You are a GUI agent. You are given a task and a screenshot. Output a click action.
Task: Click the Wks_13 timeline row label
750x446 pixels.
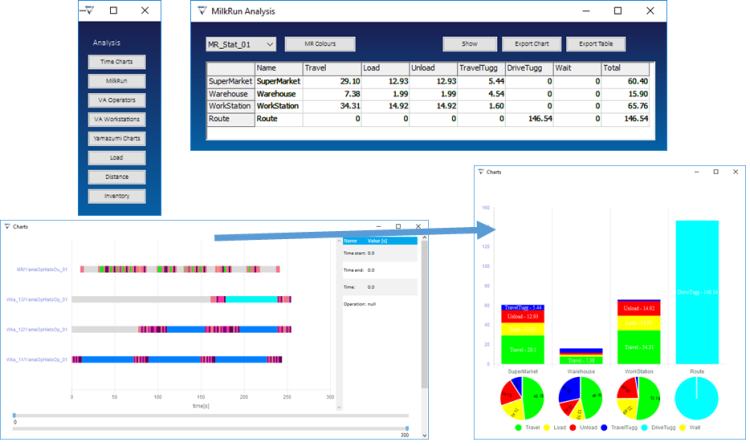[37, 300]
